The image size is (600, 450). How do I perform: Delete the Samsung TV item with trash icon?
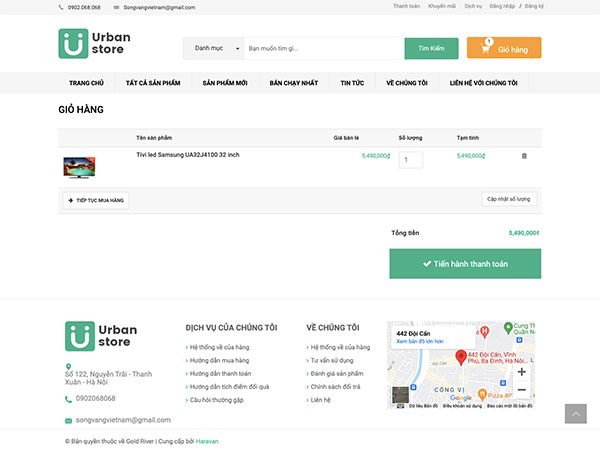(524, 156)
